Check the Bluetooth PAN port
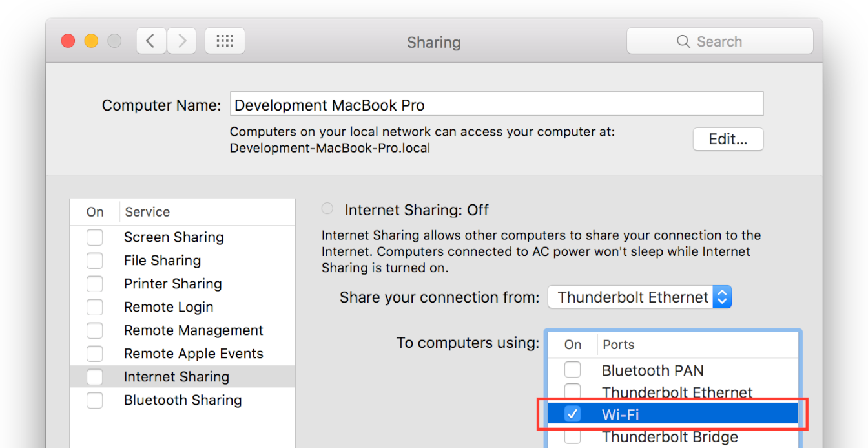 pyautogui.click(x=572, y=370)
